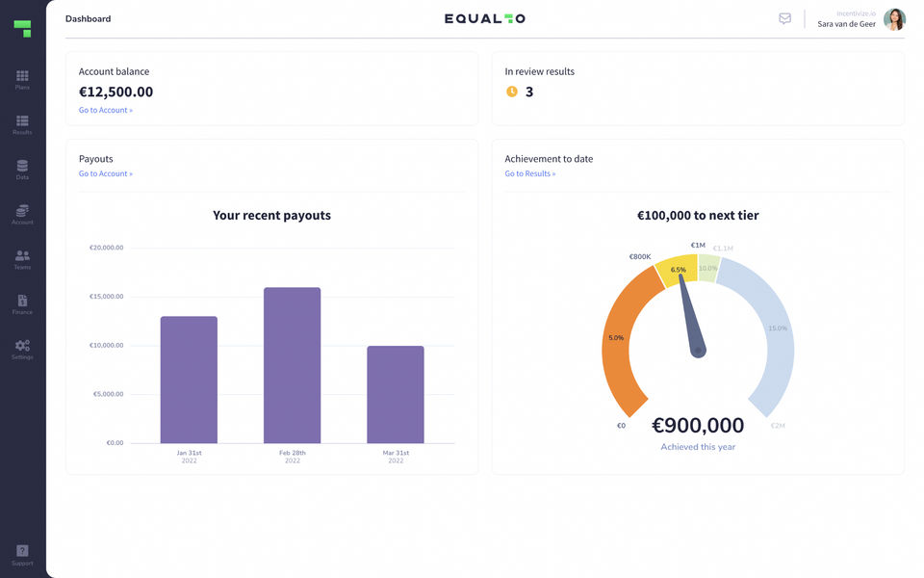Screen dimensions: 924x578
Task: Open the Plans section in sidebar
Action: (x=22, y=79)
